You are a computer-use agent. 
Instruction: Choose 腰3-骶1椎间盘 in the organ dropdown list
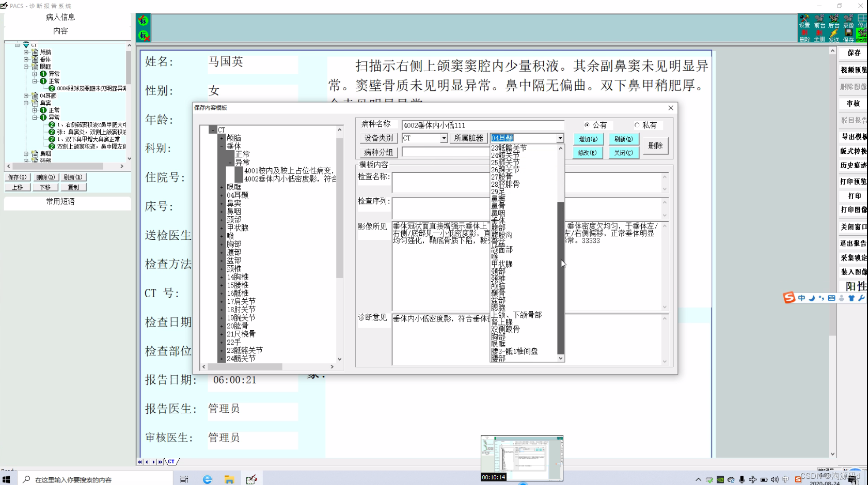(514, 351)
